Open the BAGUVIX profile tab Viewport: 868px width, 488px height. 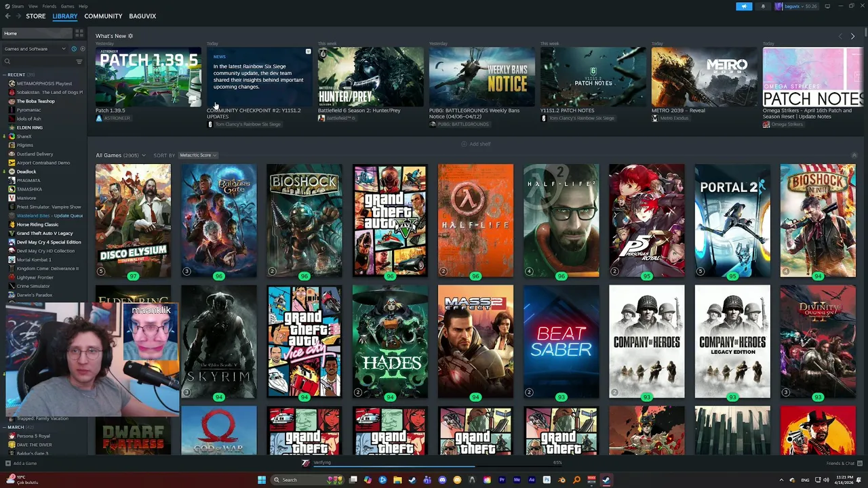[x=142, y=16]
